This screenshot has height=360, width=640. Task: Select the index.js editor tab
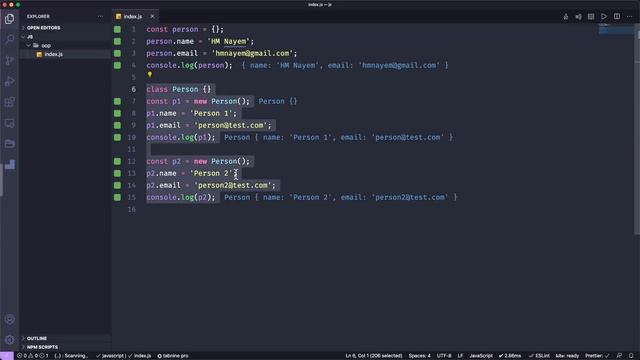(133, 16)
